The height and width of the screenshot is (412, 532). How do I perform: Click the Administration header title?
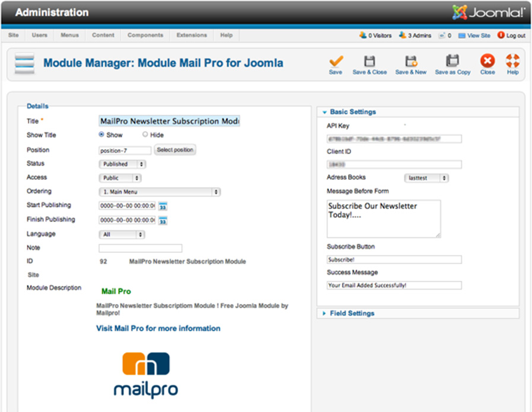(x=52, y=12)
